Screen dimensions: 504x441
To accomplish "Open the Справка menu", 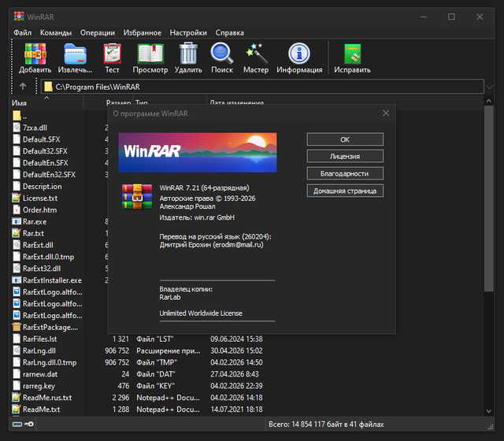I will 229,33.
